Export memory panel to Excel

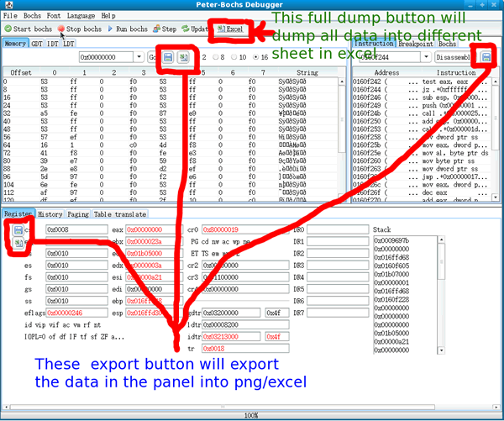tap(182, 57)
